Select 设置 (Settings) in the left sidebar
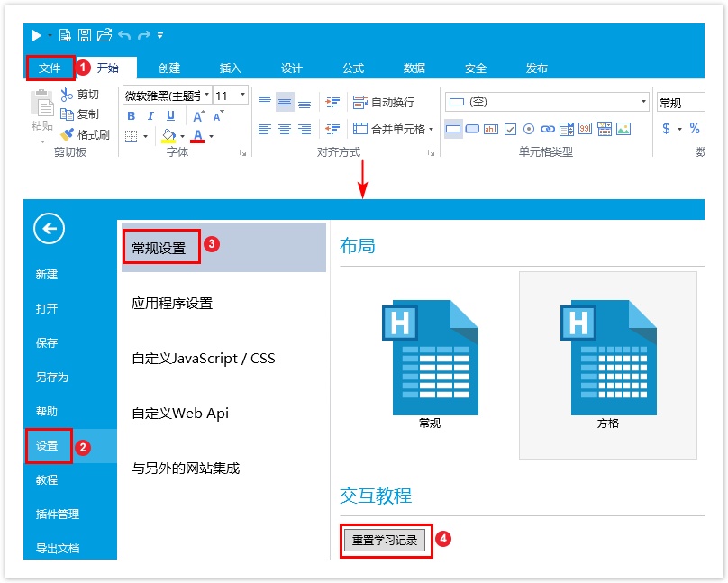This screenshot has height=583, width=728. click(48, 445)
